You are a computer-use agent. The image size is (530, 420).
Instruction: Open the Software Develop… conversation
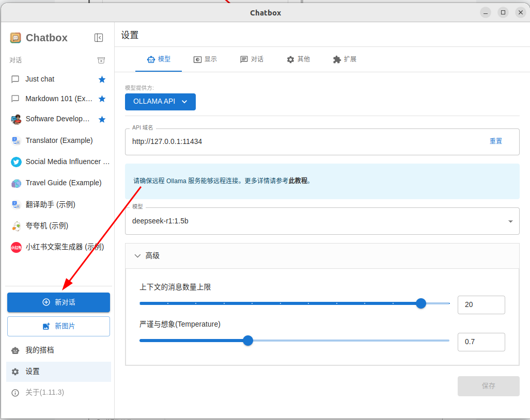58,119
